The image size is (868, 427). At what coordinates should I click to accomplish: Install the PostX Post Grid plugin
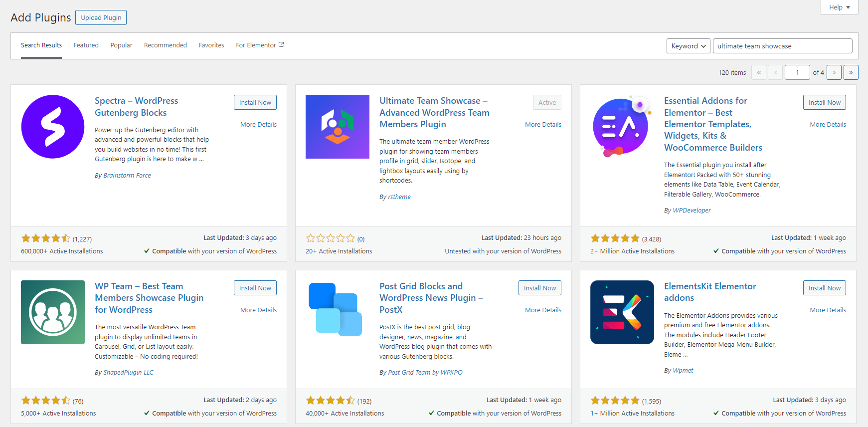(x=540, y=288)
